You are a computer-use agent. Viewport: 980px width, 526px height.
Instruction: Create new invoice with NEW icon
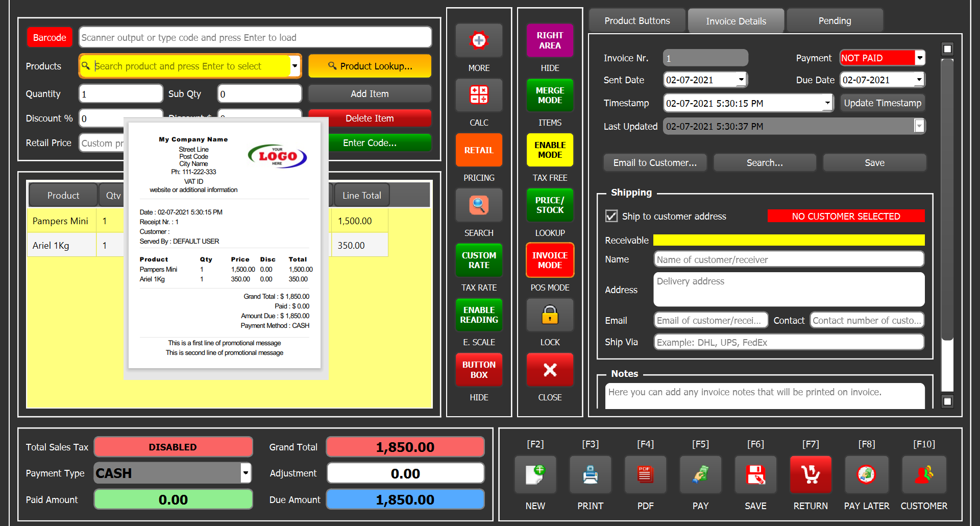pyautogui.click(x=535, y=474)
